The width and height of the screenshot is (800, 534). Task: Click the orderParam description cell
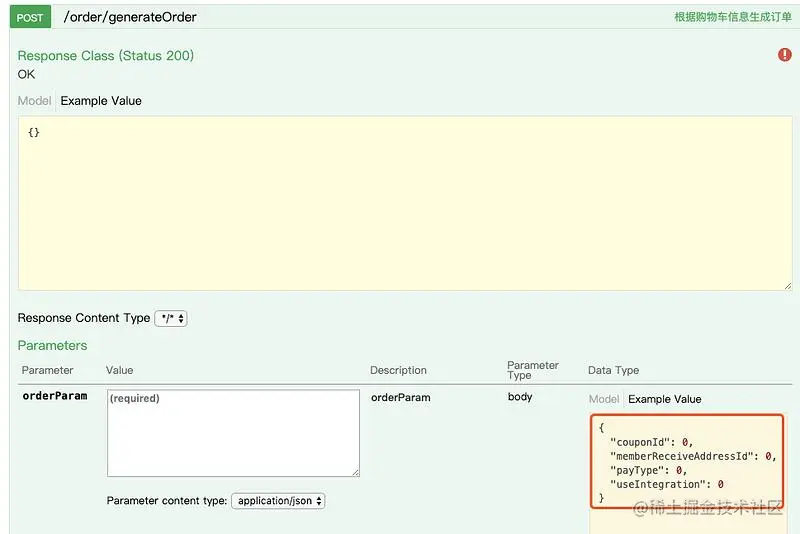(x=401, y=397)
